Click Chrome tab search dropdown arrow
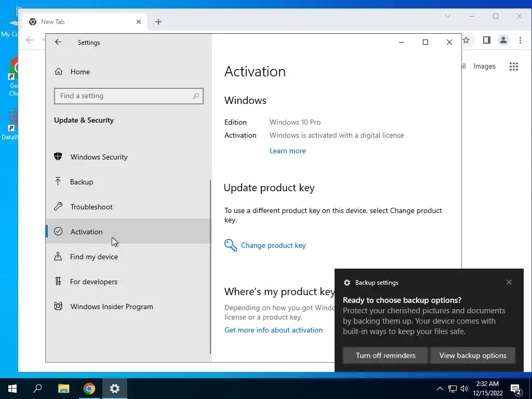 (447, 16)
